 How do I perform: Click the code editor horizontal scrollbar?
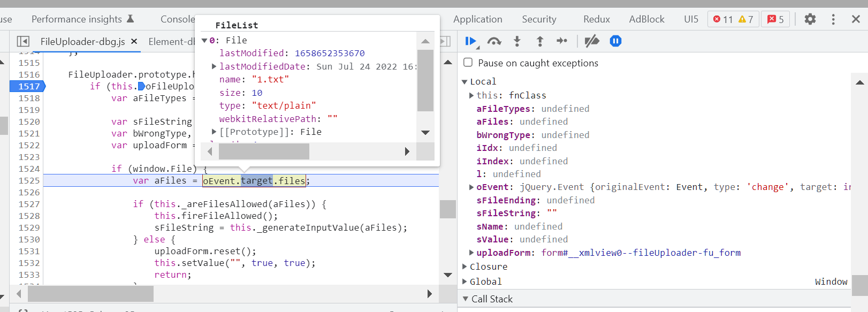click(x=90, y=294)
